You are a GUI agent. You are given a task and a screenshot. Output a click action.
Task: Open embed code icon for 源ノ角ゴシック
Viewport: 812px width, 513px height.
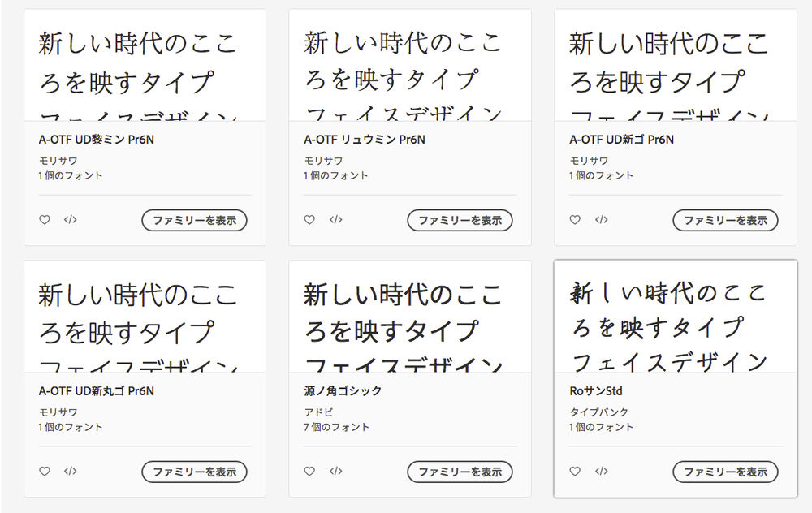click(x=336, y=471)
